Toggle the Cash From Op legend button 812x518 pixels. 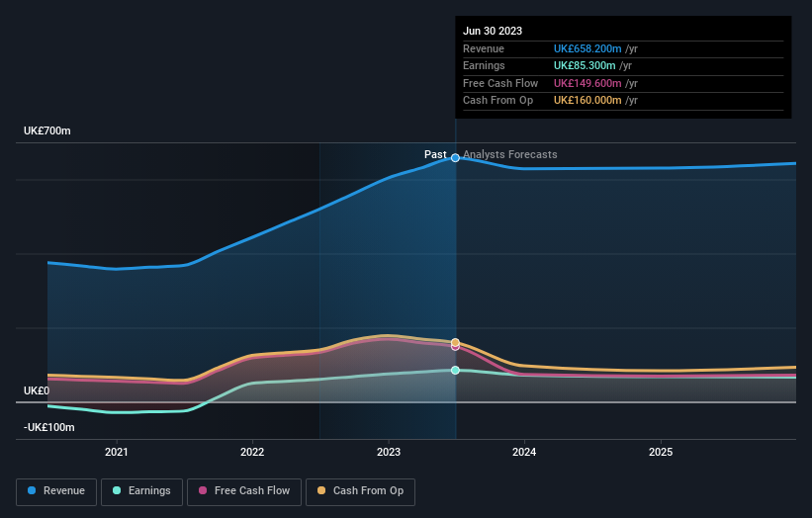[360, 491]
